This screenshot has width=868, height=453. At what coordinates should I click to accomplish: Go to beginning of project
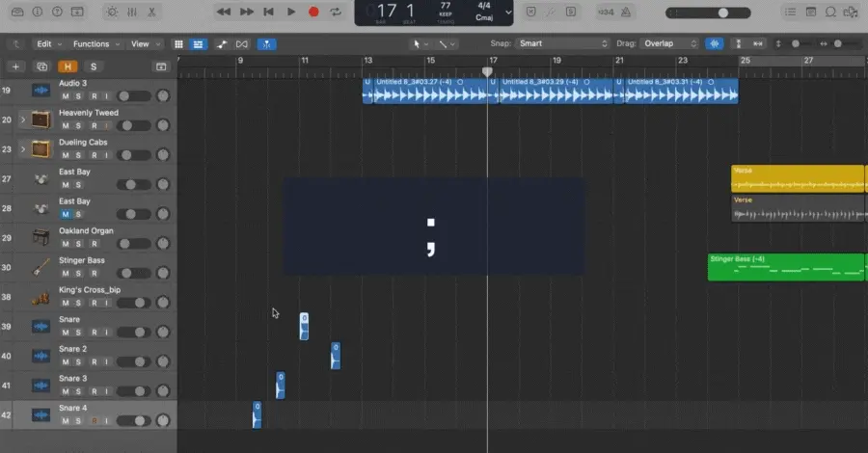(x=268, y=12)
